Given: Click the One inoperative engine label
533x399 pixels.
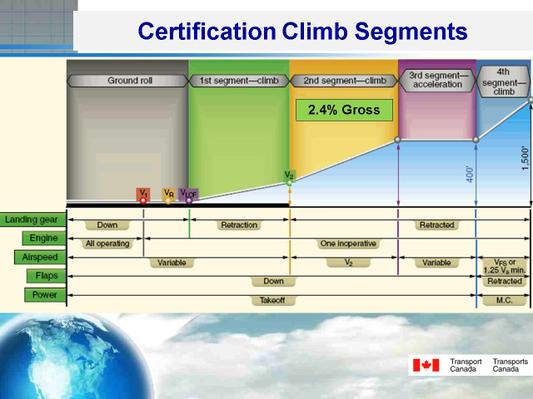Looking at the screenshot, I should 348,244.
